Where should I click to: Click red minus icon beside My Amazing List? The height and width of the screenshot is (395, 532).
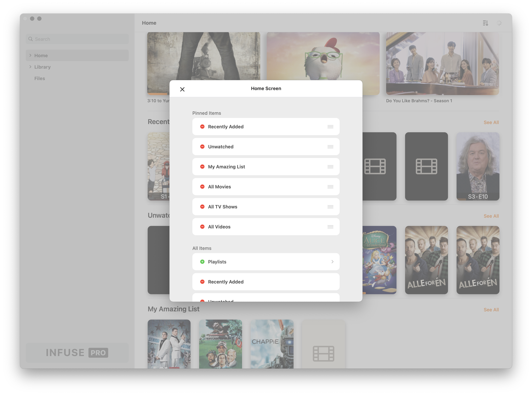[202, 167]
